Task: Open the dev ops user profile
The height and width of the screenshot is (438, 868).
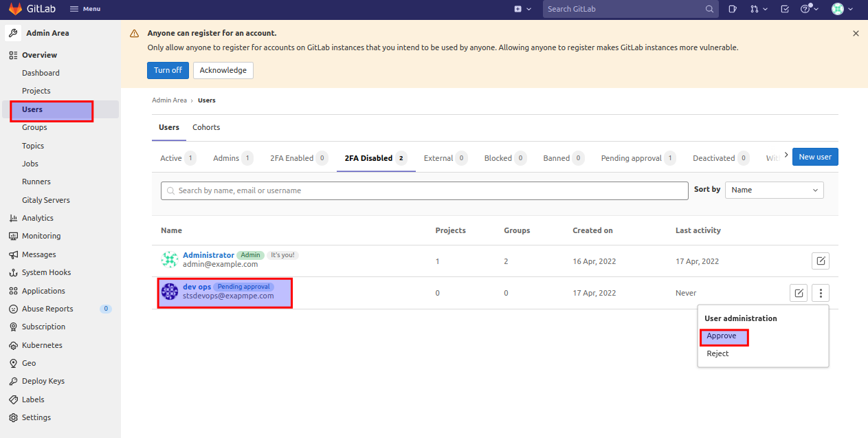Action: [197, 287]
